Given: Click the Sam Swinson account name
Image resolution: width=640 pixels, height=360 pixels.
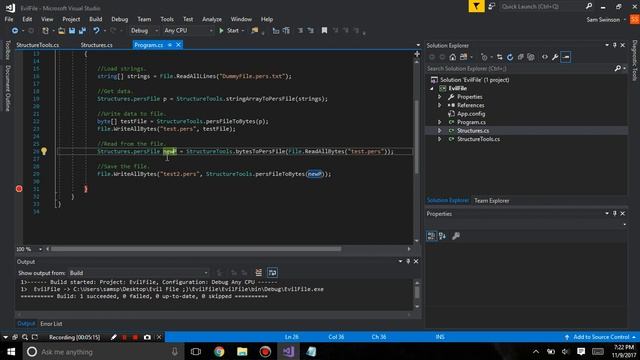Looking at the screenshot, I should [603, 20].
